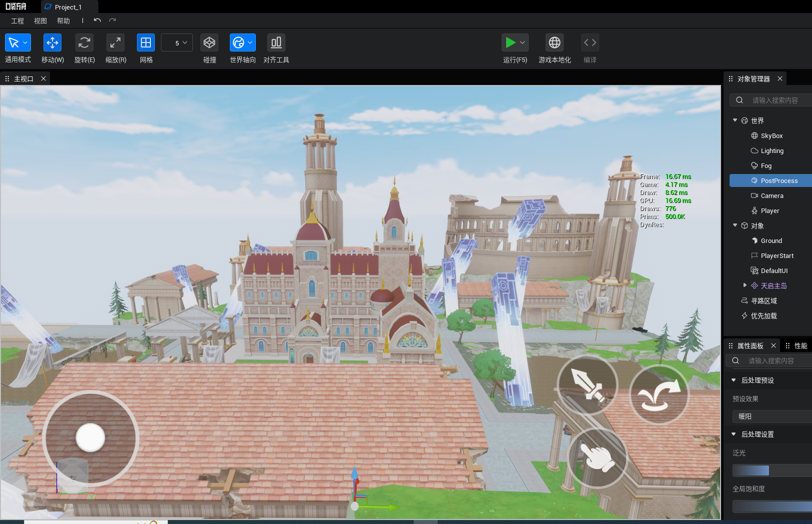Open 游戏本地化 localization globe
Screen dimensions: 812x524
(x=555, y=42)
